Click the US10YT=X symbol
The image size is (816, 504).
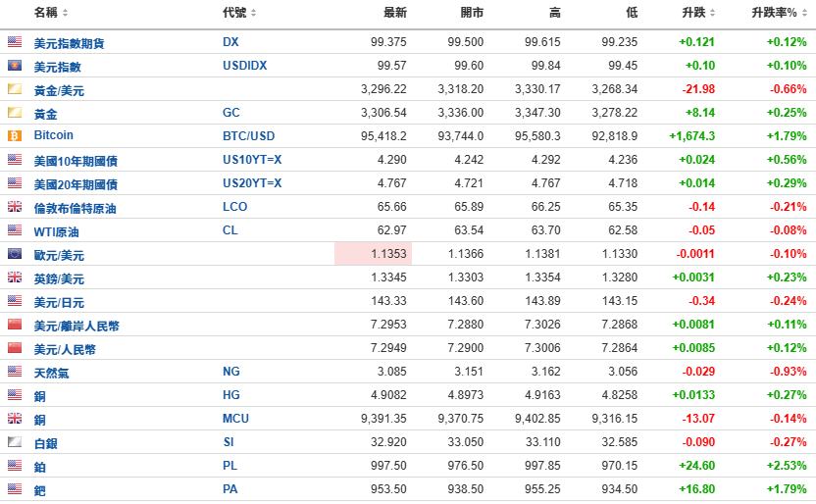tap(252, 160)
